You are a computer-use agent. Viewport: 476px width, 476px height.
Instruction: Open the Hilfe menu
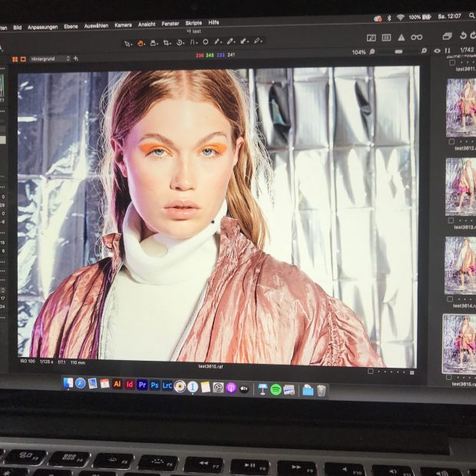(x=213, y=22)
